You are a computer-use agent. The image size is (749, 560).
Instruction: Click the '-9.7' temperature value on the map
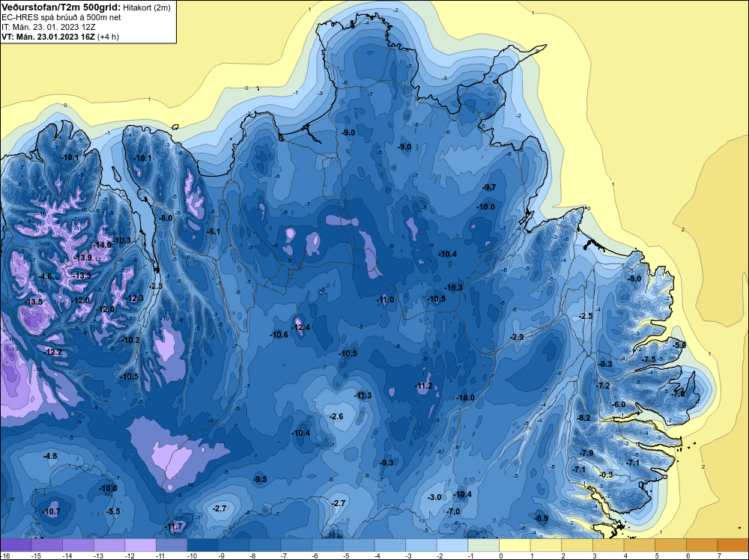489,187
